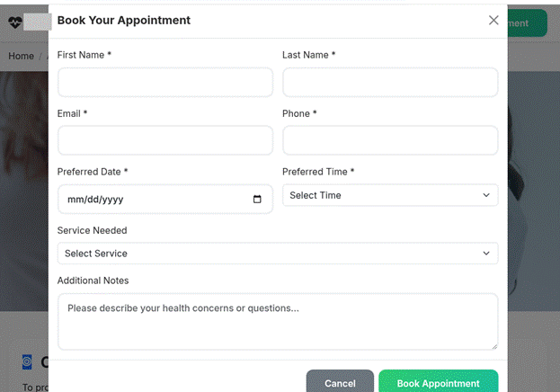The image size is (560, 392).
Task: Click the Additional Notes textarea resize handle
Action: point(493,344)
